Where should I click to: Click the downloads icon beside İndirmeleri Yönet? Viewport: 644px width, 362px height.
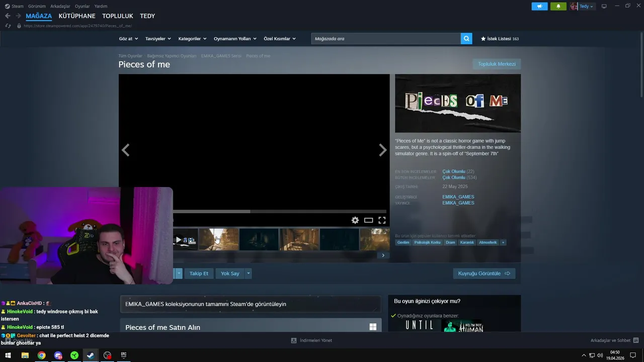[x=294, y=340]
